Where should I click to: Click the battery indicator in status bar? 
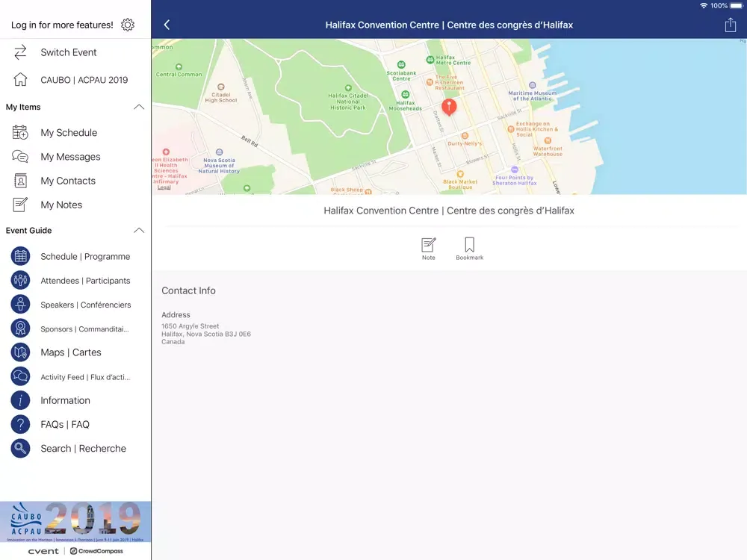pyautogui.click(x=736, y=6)
